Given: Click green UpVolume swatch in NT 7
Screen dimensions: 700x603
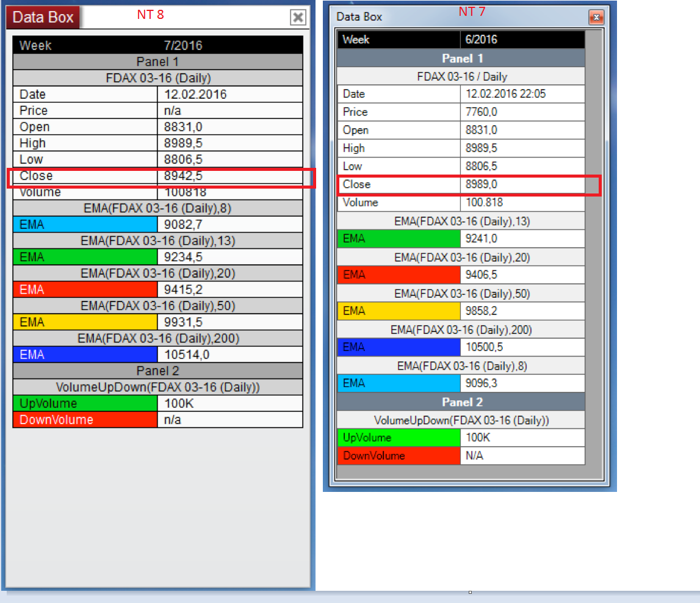Looking at the screenshot, I should [399, 438].
